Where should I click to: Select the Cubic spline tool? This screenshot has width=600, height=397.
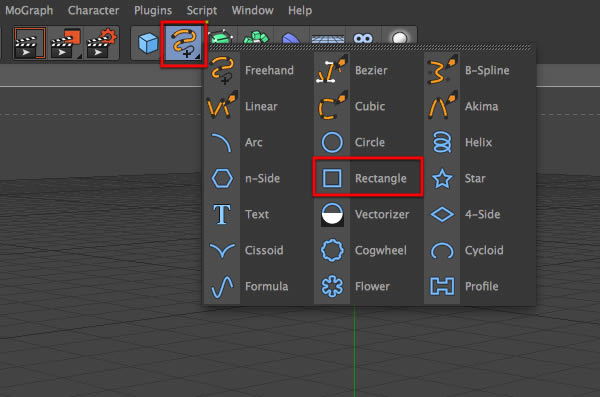368,106
